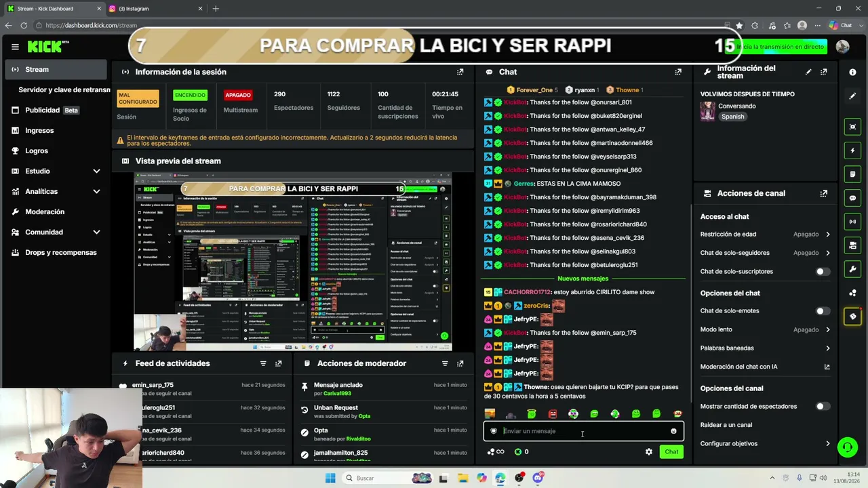868x488 pixels.
Task: Toggle the session info note icon in right strip
Action: click(852, 174)
